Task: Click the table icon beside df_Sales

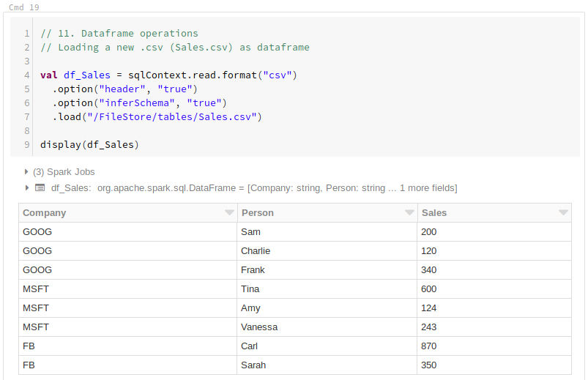Action: tap(40, 188)
